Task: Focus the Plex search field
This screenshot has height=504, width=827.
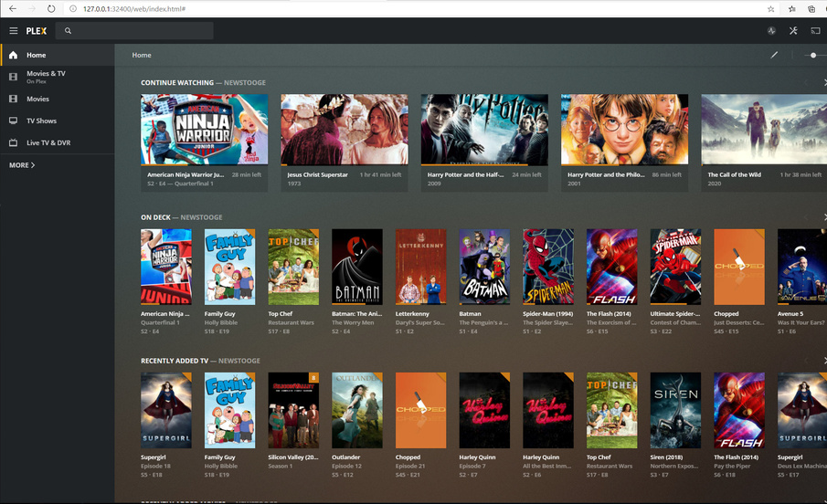Action: pyautogui.click(x=135, y=30)
